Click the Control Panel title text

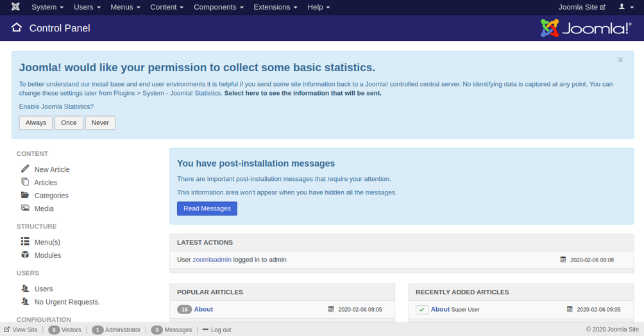[x=60, y=28]
